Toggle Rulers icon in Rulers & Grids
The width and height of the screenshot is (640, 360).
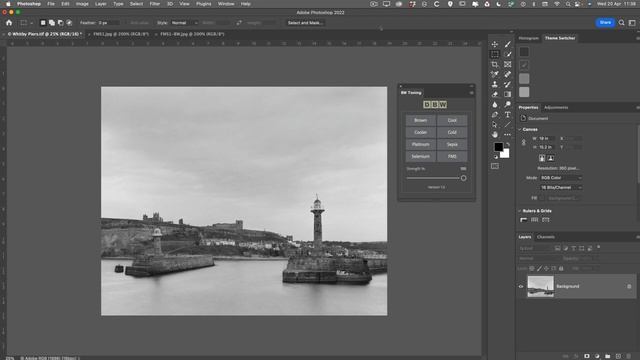tap(524, 220)
